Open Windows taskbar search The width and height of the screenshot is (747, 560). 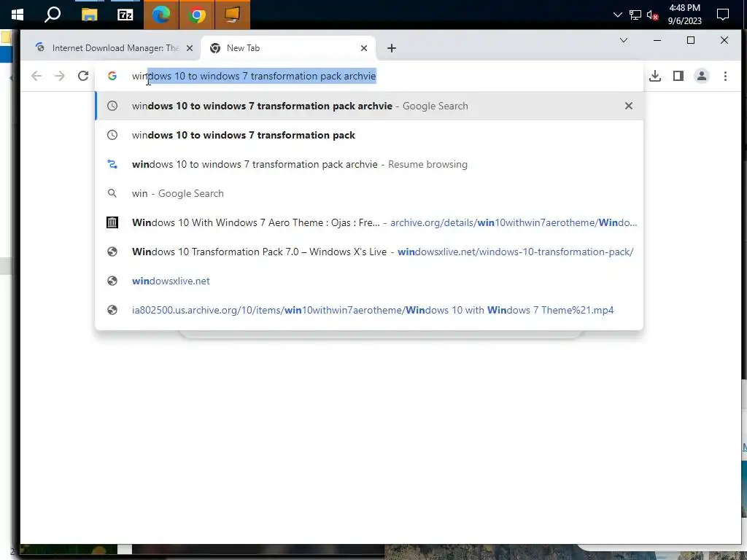[53, 15]
